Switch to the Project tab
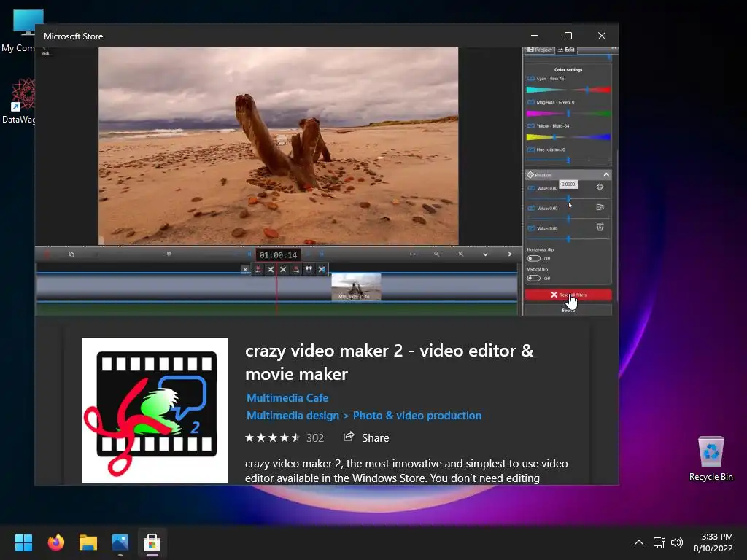This screenshot has height=560, width=747. pyautogui.click(x=540, y=50)
